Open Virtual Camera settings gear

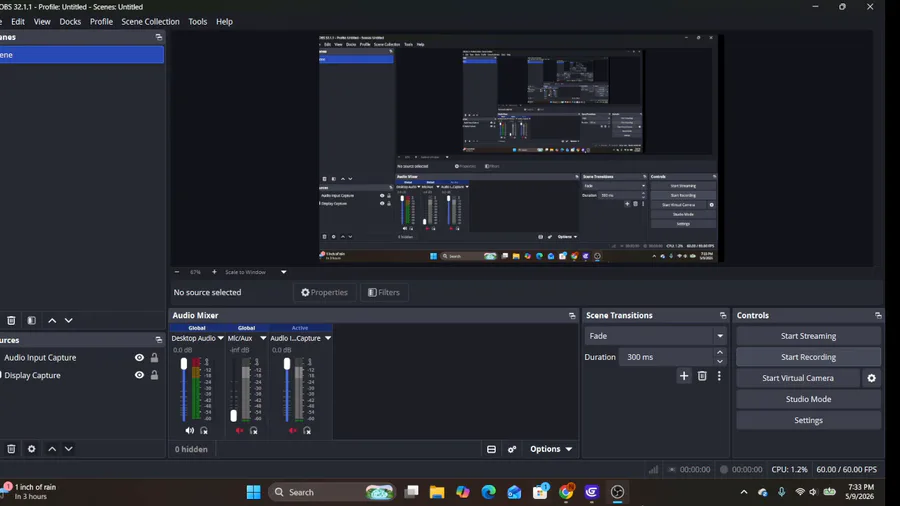click(x=871, y=378)
